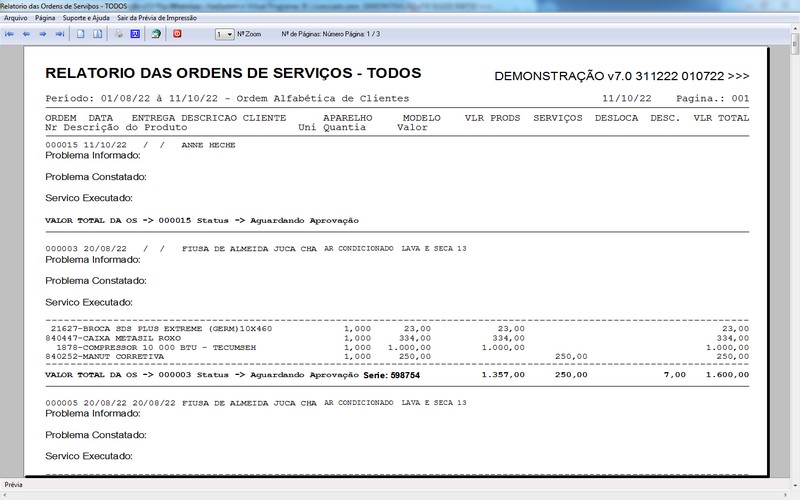800x500 pixels.
Task: Click the Prévia status bar label
Action: 13,485
